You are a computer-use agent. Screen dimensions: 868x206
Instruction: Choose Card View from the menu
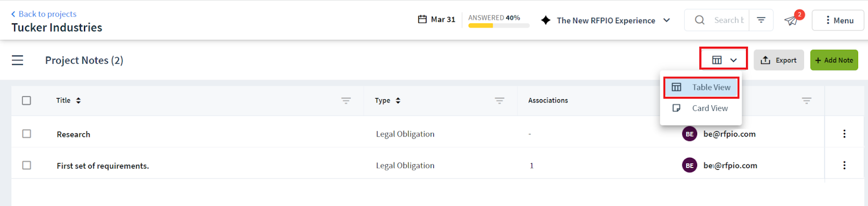[x=701, y=108]
